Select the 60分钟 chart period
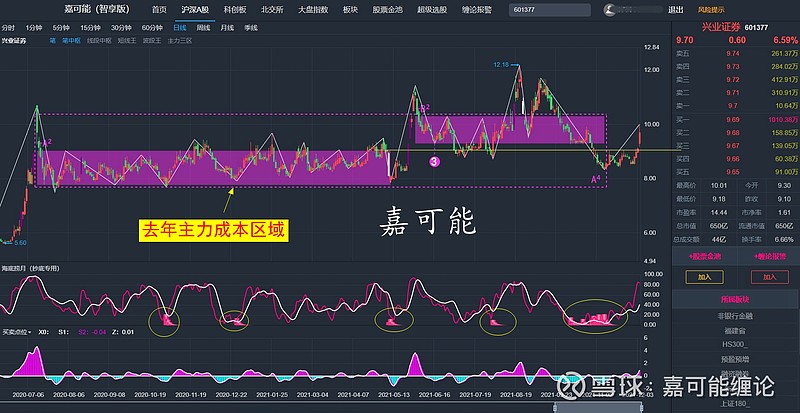This screenshot has width=800, height=413. pos(152,28)
